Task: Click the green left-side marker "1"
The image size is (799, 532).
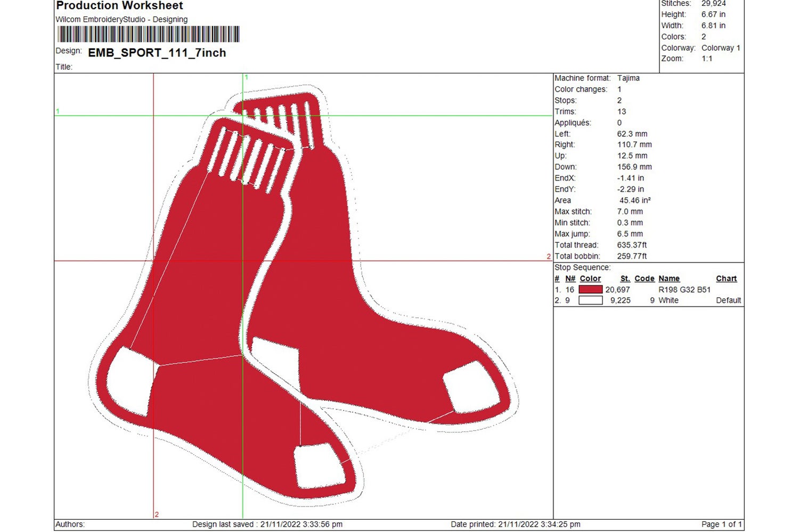Action: pyautogui.click(x=56, y=112)
